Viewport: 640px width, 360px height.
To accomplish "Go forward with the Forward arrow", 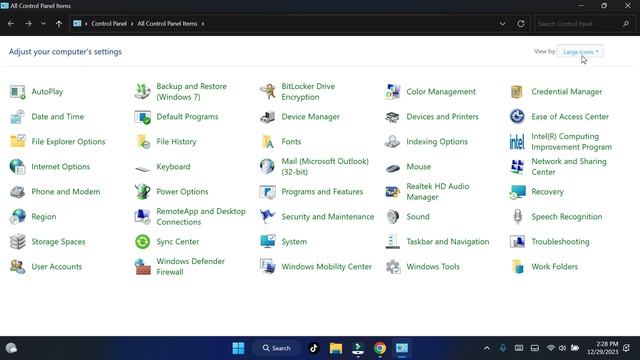I will (x=28, y=24).
